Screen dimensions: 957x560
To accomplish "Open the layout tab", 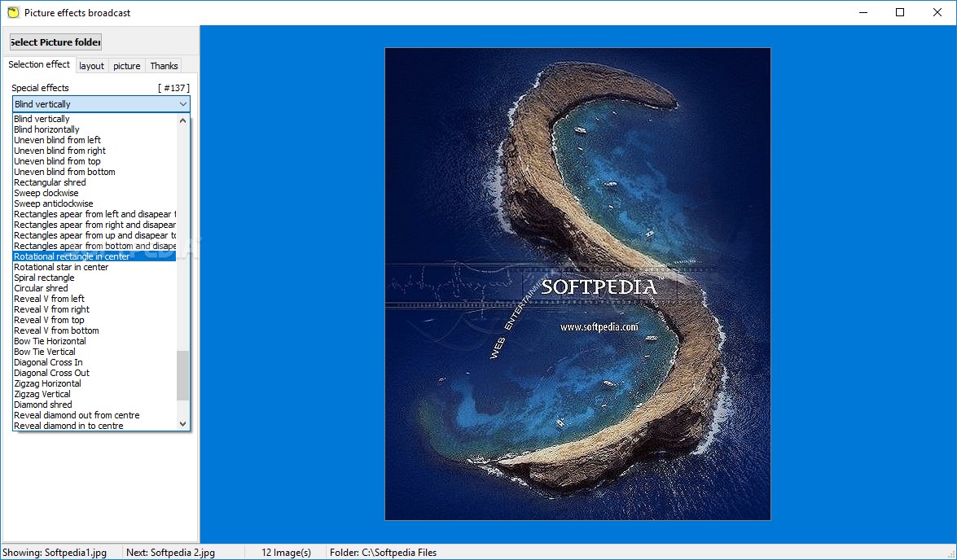I will 91,66.
